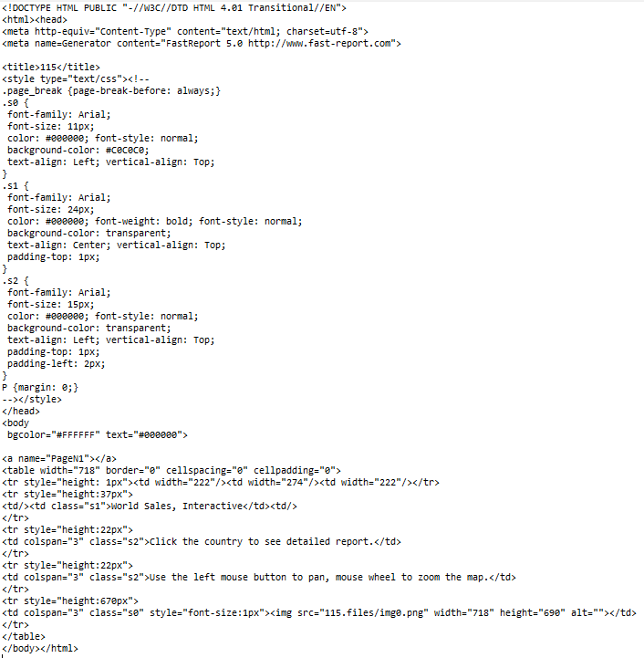644x658 pixels.
Task: Click the closing </body></html> line
Action: click(40, 648)
